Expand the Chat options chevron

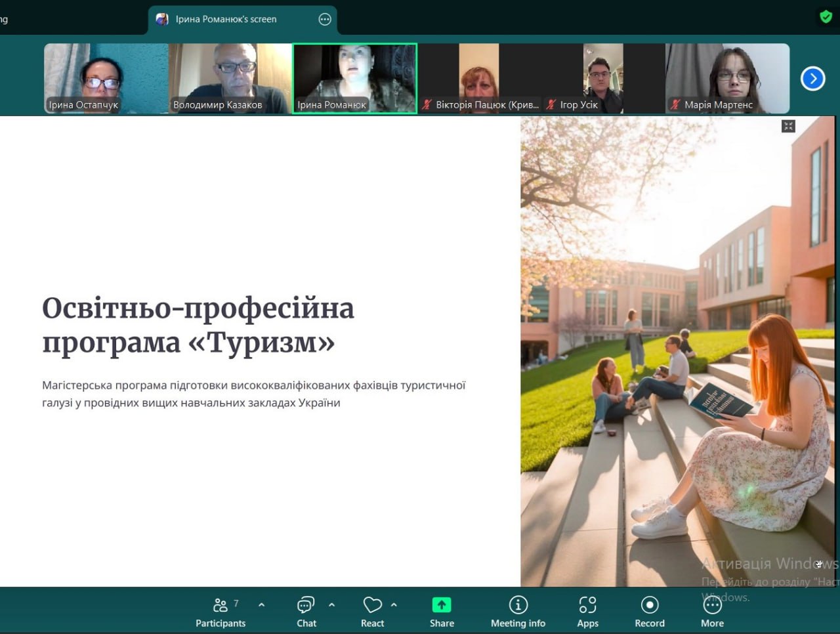click(x=331, y=604)
